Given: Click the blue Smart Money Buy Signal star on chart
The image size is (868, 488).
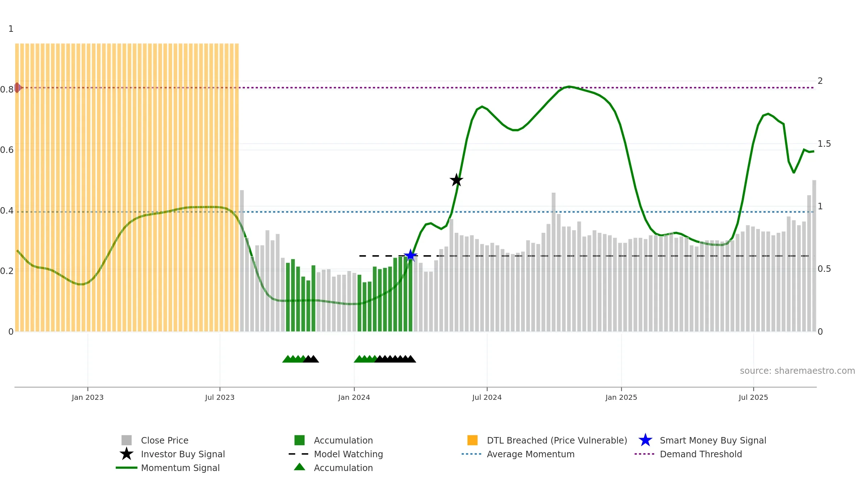Looking at the screenshot, I should pos(410,256).
